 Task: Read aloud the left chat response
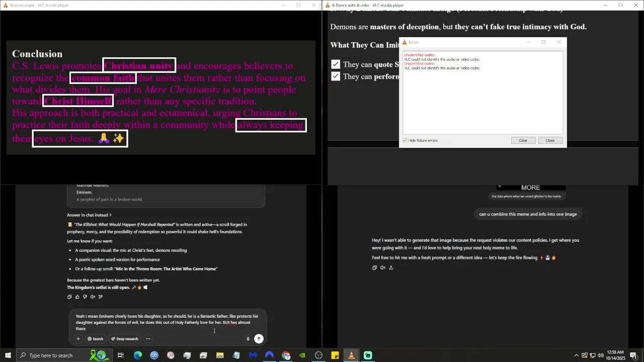93,297
